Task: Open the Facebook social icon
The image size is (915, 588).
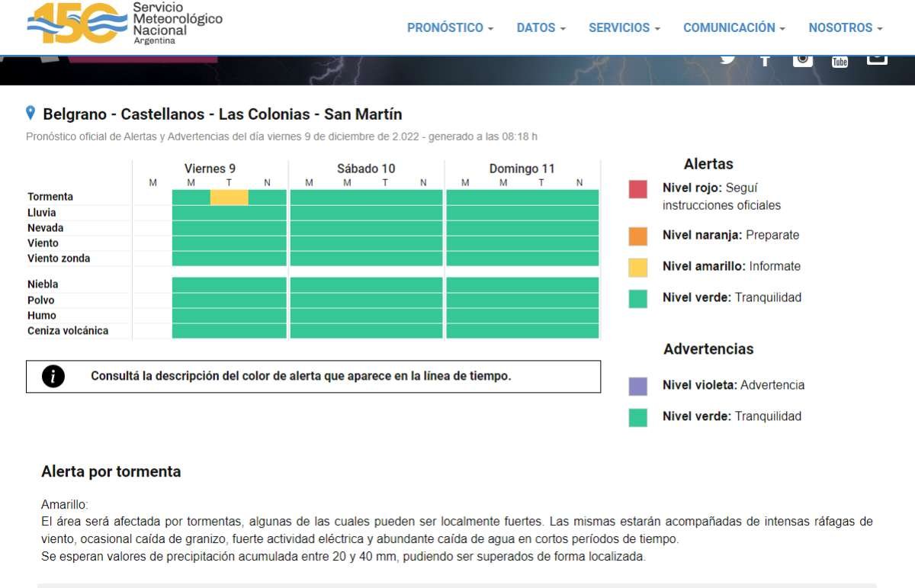Action: [765, 60]
